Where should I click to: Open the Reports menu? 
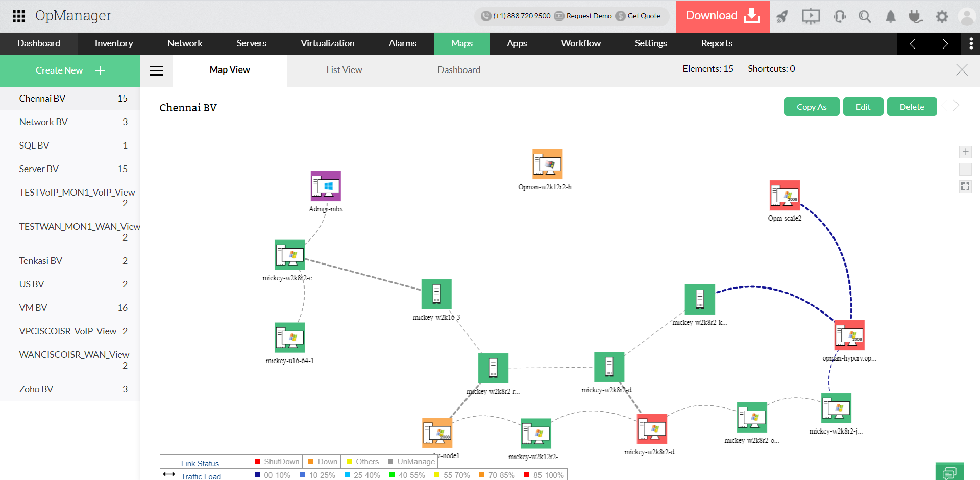click(717, 43)
